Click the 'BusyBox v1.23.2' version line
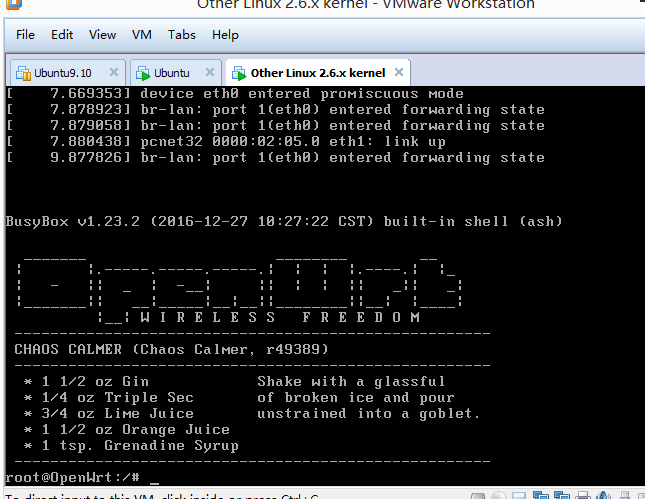Image resolution: width=645 pixels, height=499 pixels. tap(284, 221)
